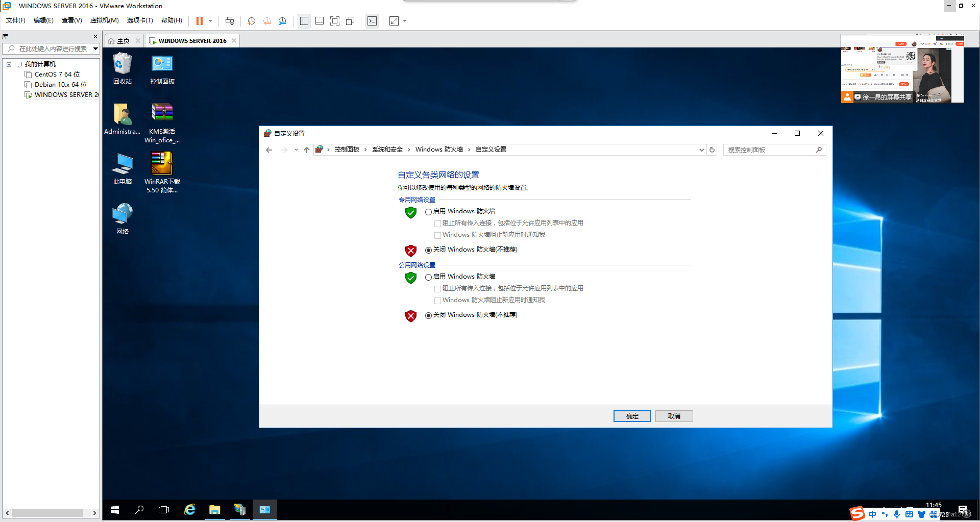Open the Windows Start menu
This screenshot has width=980, height=522.
115,510
